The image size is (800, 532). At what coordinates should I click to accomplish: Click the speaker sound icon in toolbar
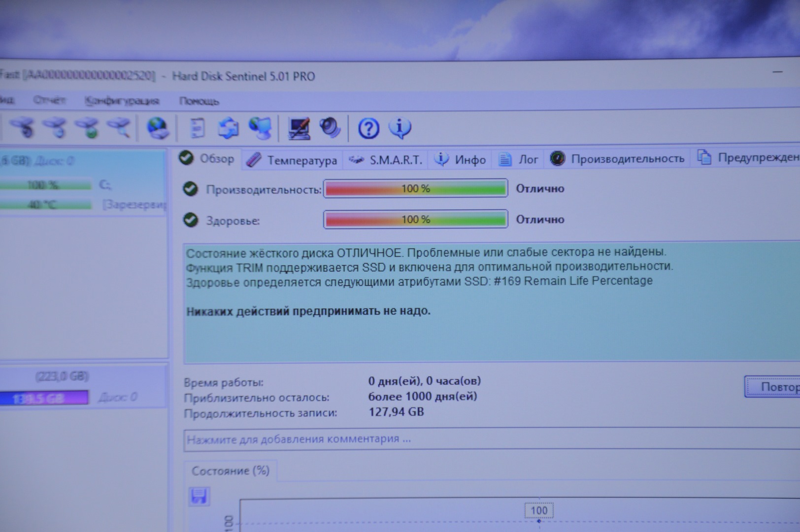tap(330, 128)
